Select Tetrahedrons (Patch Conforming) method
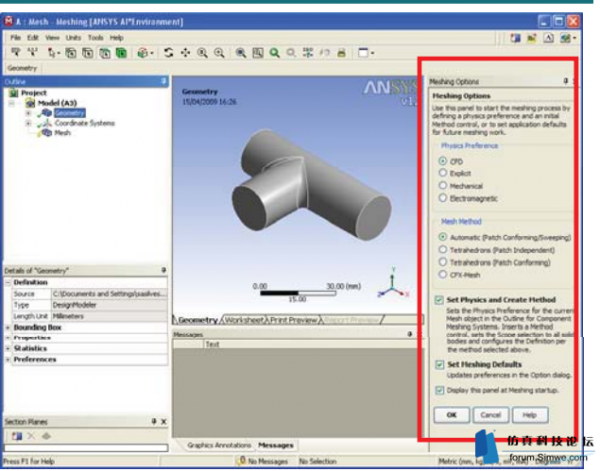The width and height of the screenshot is (600, 471). pos(443,262)
